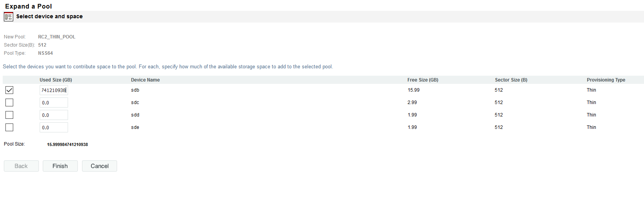Viewport: 644px width, 205px height.
Task: Click the Pool Size value 15.999984741210938
Action: [67, 144]
